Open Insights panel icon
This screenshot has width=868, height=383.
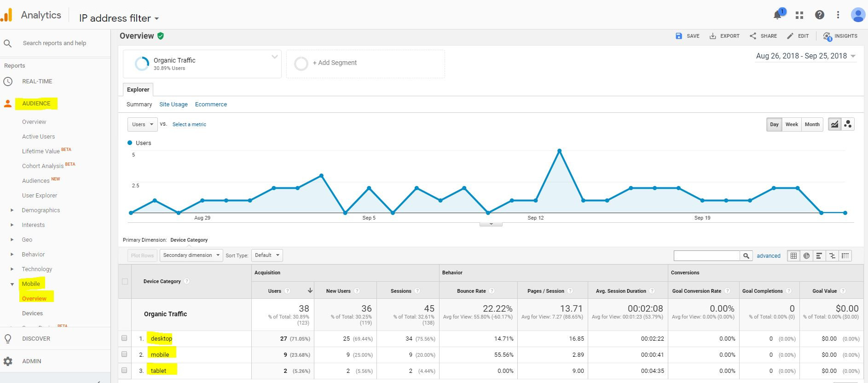pos(840,36)
